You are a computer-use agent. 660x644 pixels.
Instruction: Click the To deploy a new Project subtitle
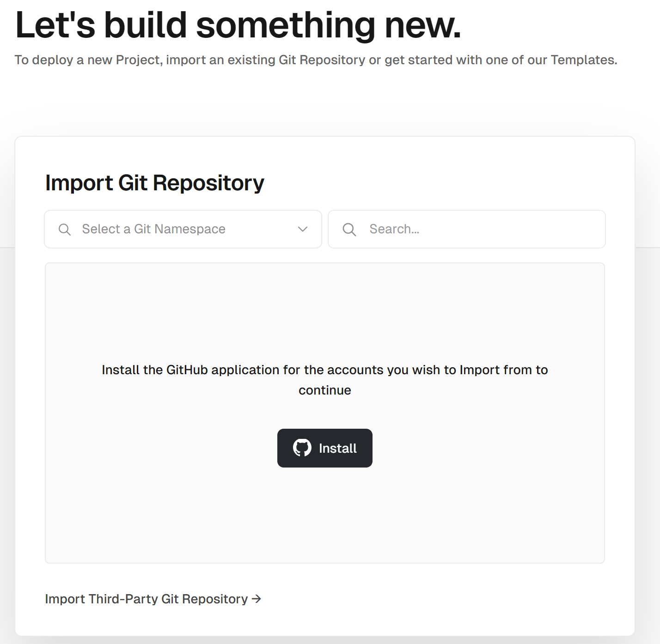coord(316,60)
